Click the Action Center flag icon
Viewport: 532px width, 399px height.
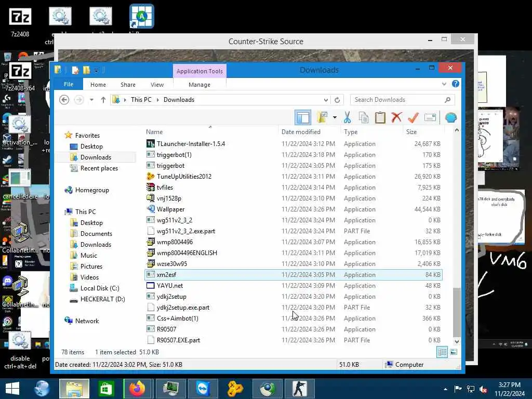coord(458,389)
